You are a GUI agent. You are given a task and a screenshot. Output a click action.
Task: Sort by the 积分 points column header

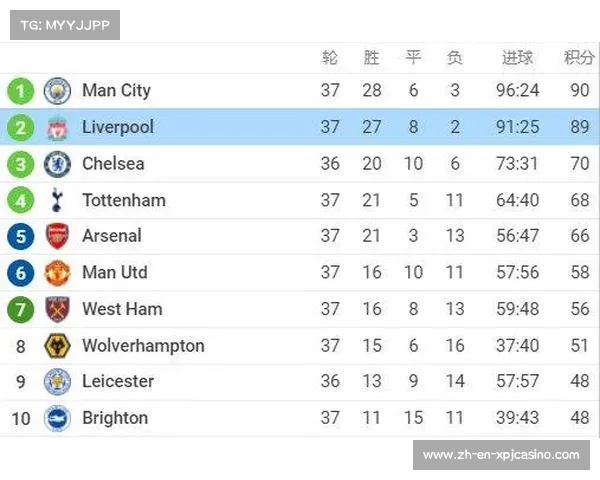click(579, 58)
